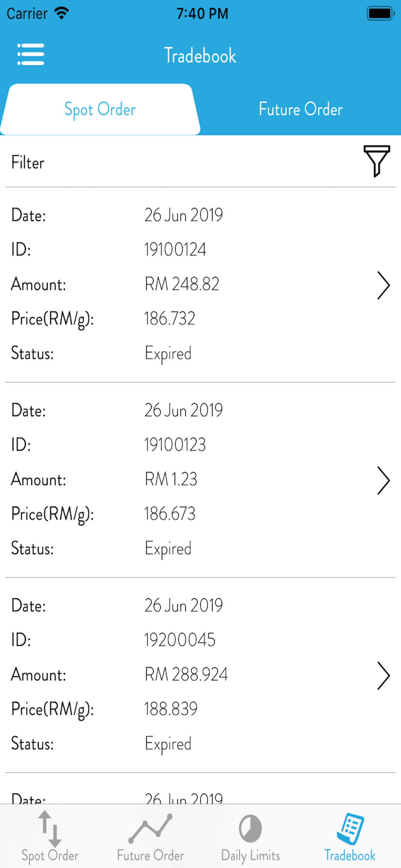Viewport: 401px width, 868px height.
Task: Tap the Daily Limits pie icon
Action: pos(250,829)
